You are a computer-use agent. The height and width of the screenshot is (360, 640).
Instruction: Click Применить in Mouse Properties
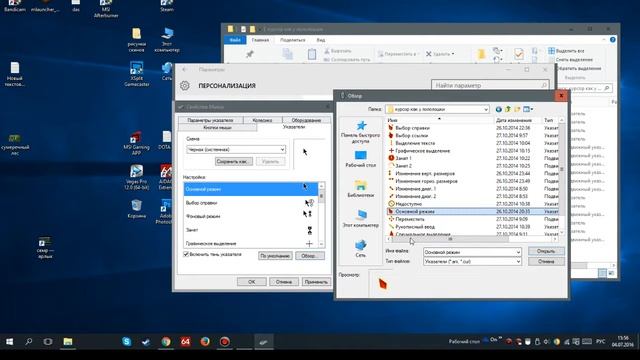(316, 282)
